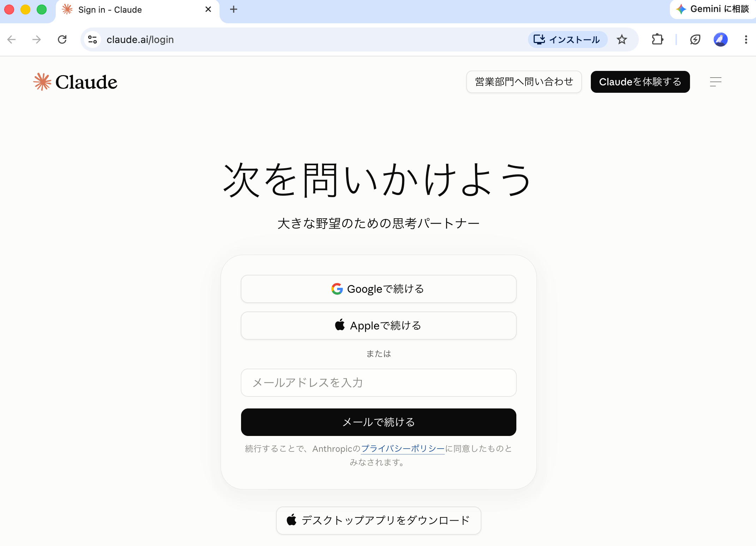Click the Claude logo
Viewport: 756px width, 546px height.
[x=75, y=82]
